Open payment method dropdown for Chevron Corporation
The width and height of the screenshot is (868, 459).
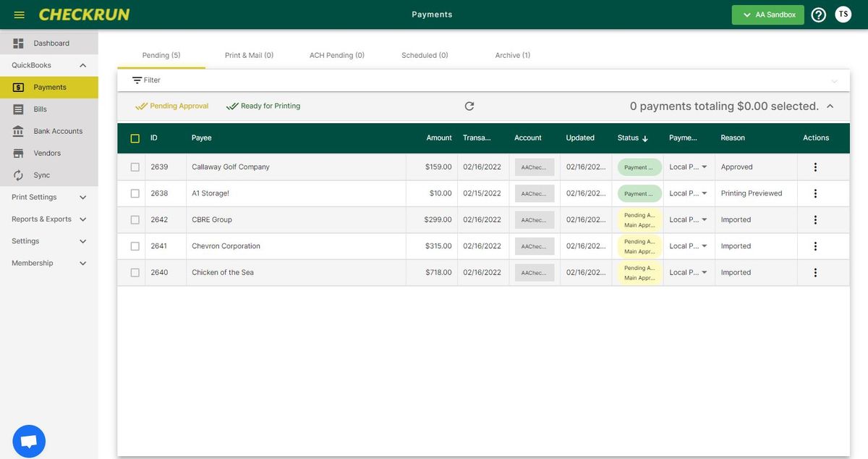pos(689,246)
